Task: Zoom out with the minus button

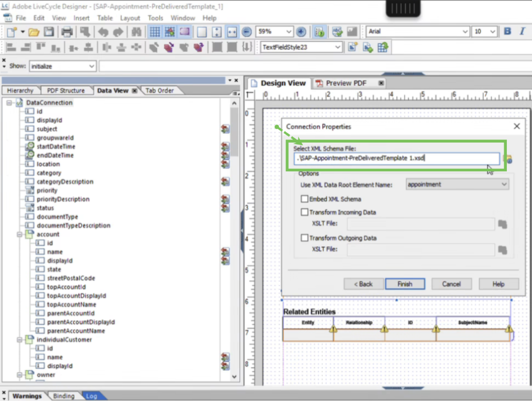Action: tap(247, 32)
